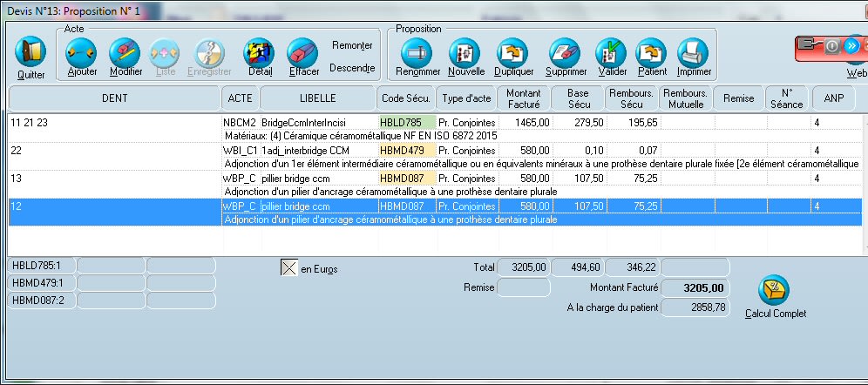Toggle the 'en Euros' checkbox
Image resolution: width=868 pixels, height=385 pixels.
[288, 267]
